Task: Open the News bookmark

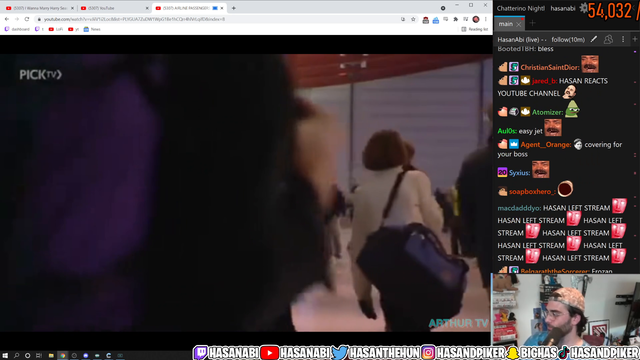Action: coord(92,29)
